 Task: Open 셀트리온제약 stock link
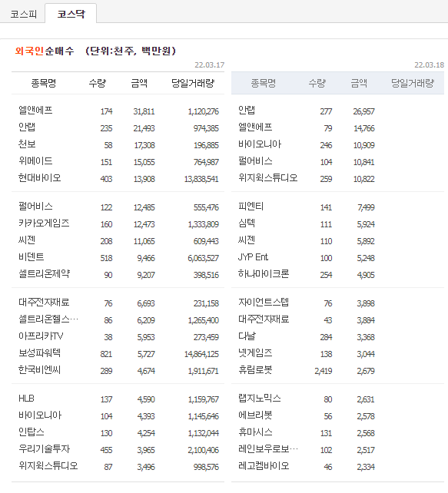[x=44, y=274]
